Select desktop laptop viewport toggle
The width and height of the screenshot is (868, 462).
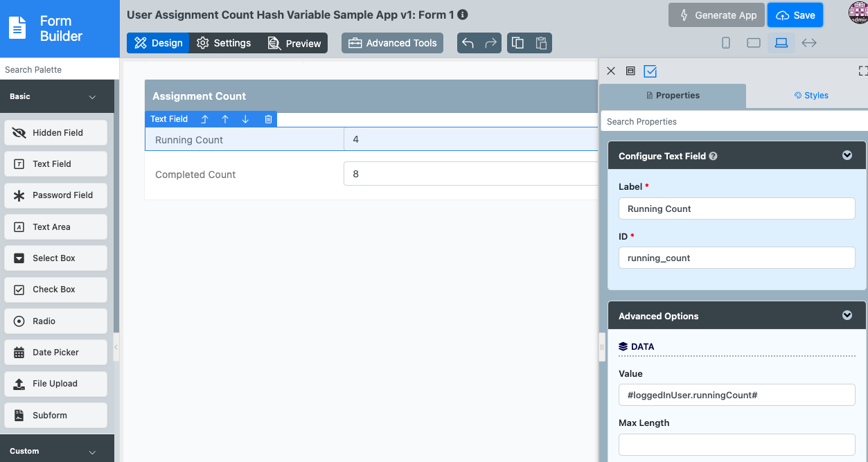pyautogui.click(x=781, y=43)
